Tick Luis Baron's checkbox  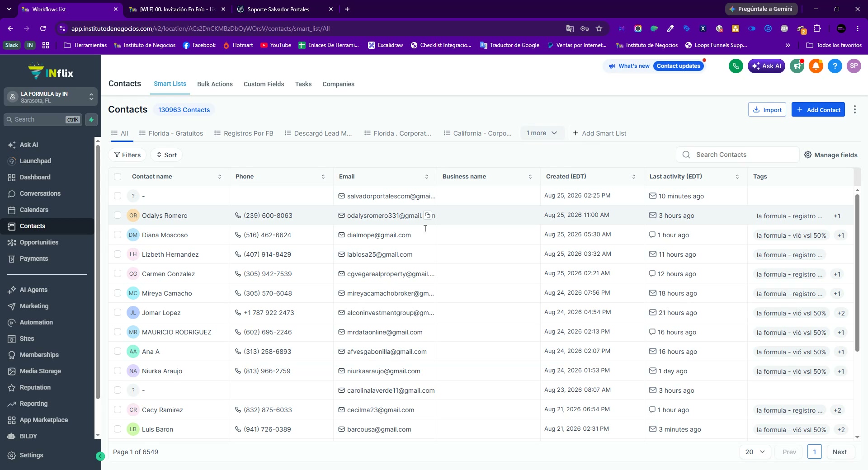tap(118, 429)
